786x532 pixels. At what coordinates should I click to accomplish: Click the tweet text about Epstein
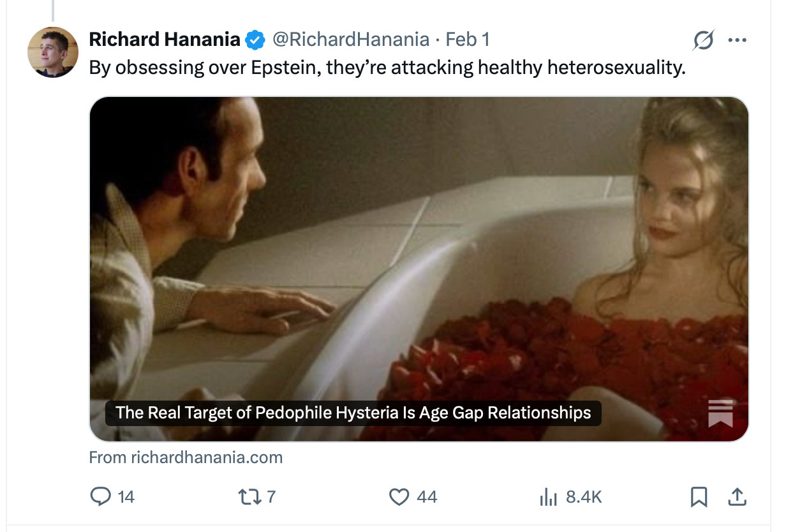[387, 67]
